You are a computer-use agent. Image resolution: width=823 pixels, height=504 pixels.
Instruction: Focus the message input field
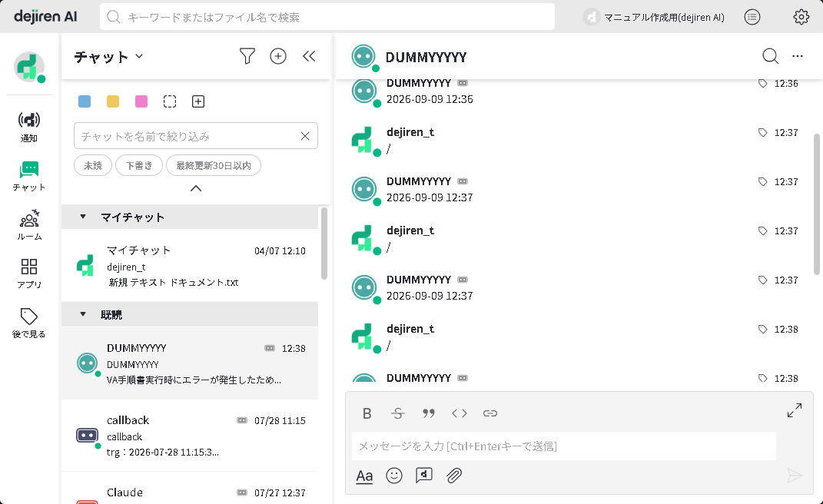(564, 446)
